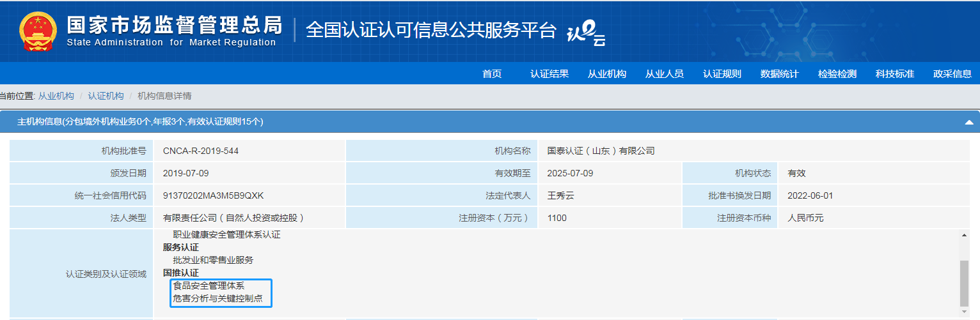Click the 注册资本币种 label cell
Viewport: 980px width, 320px height.
click(x=730, y=218)
